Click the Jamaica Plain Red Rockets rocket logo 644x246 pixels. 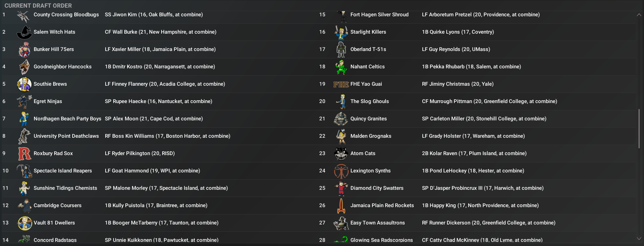point(341,206)
